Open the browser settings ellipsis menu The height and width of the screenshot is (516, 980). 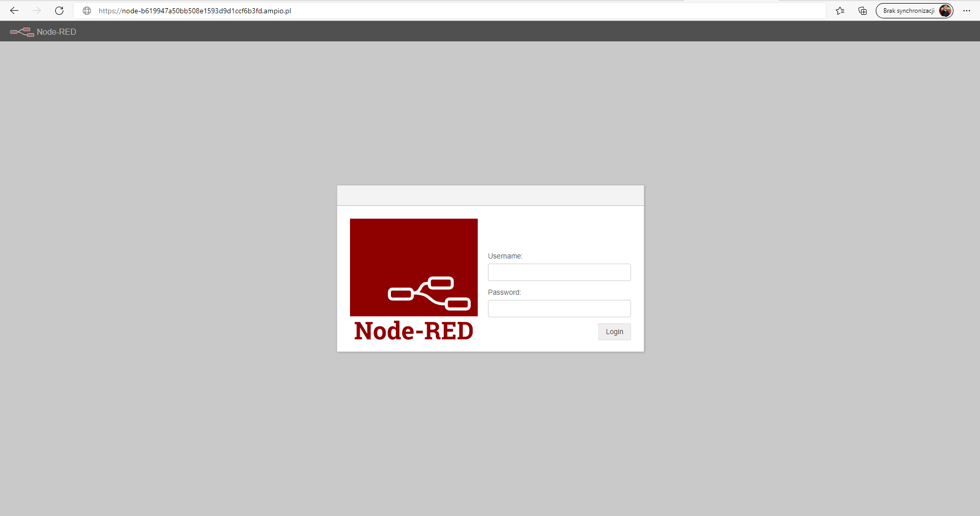(967, 11)
